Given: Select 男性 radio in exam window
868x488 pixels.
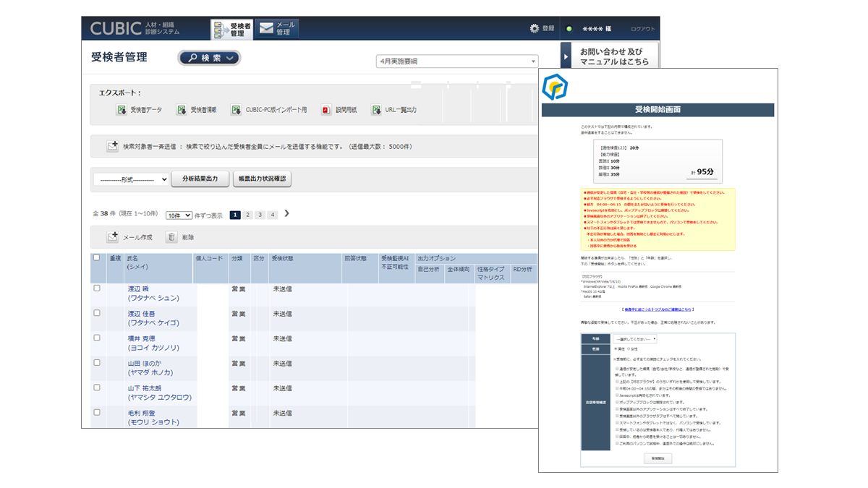Looking at the screenshot, I should [615, 348].
